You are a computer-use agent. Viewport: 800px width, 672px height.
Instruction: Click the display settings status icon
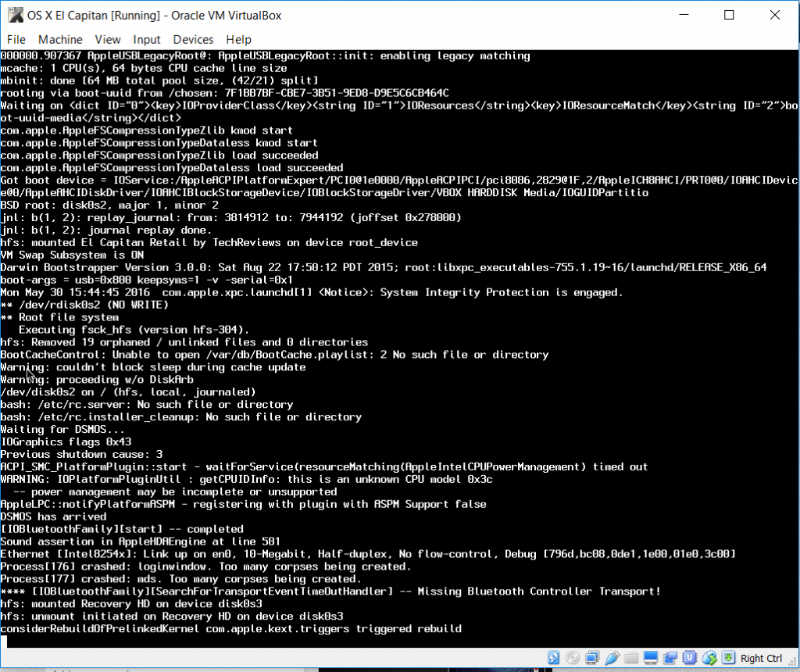tap(652, 658)
